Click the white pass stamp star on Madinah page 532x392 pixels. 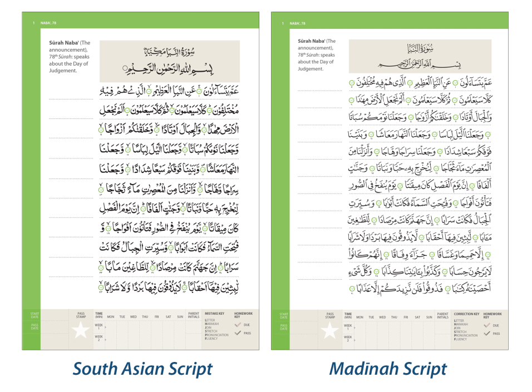[330, 330]
